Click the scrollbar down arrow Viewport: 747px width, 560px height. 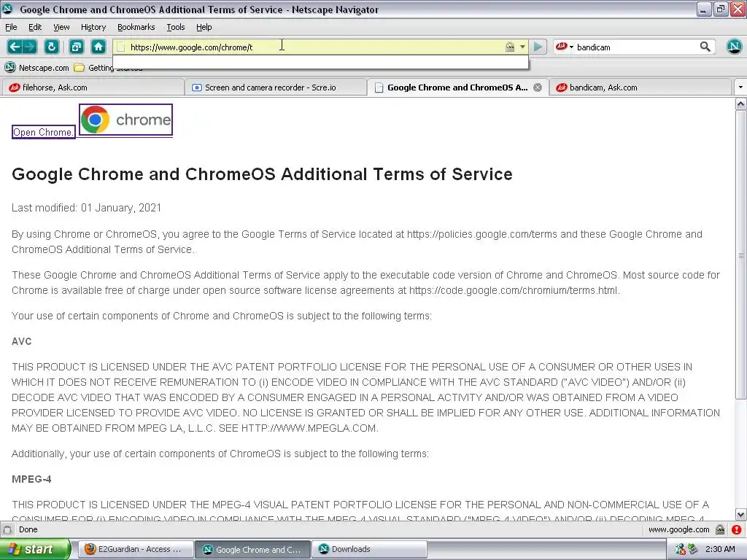click(x=741, y=514)
